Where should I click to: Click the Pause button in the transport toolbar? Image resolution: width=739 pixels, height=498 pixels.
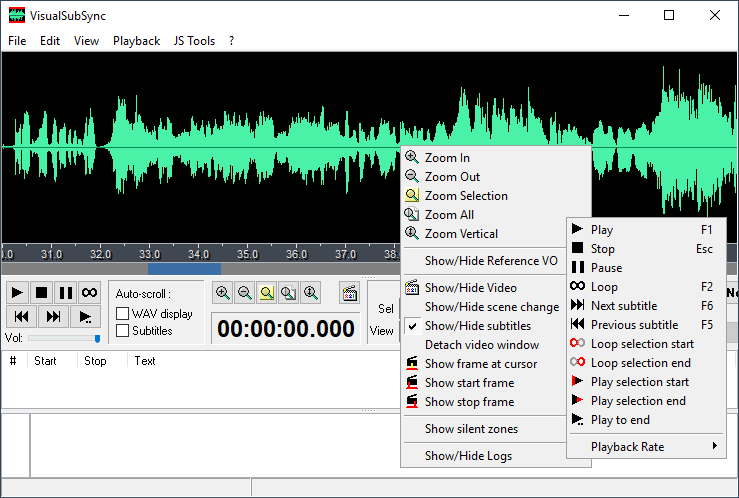[x=65, y=292]
